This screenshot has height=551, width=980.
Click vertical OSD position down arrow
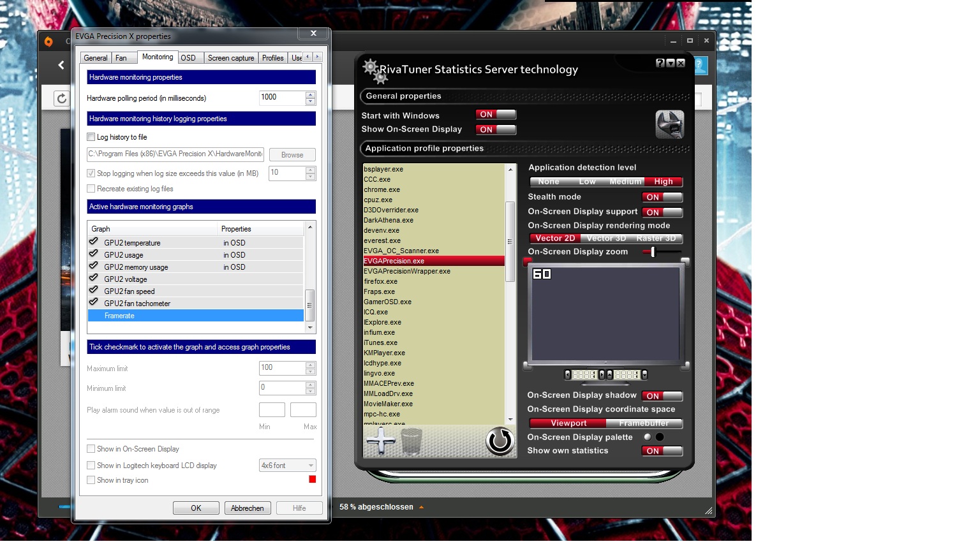pos(644,375)
